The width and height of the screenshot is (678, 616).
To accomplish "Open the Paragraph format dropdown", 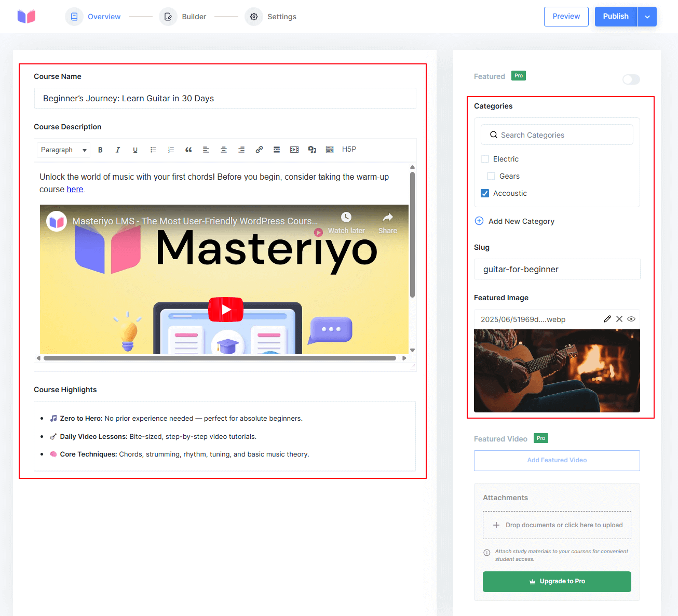I will coord(63,150).
